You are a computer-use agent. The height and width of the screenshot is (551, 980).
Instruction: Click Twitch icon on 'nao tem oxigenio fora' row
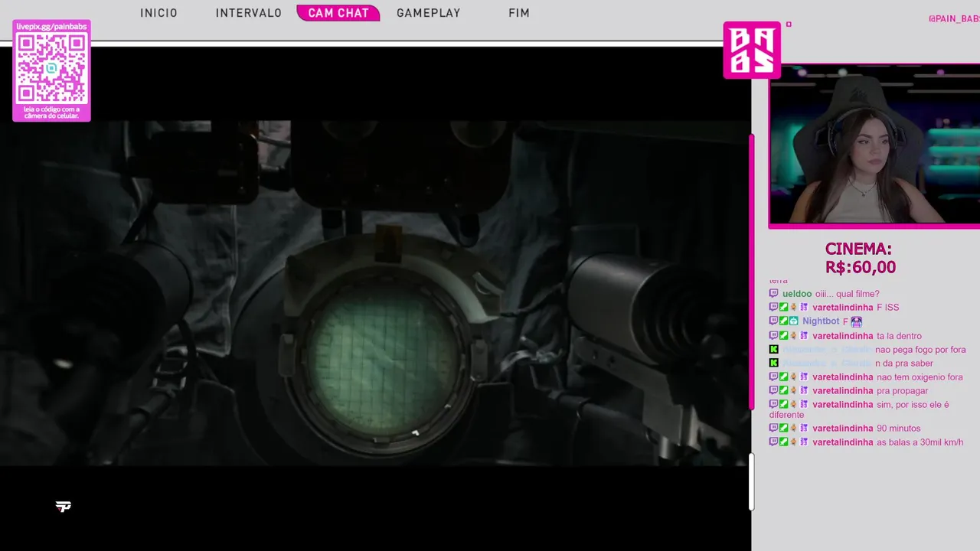click(x=773, y=377)
